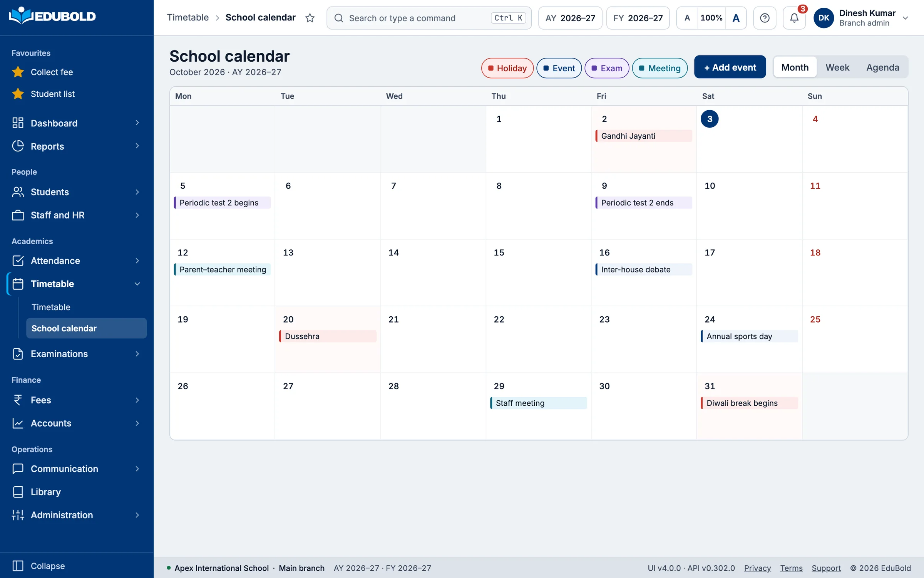Collapse the Timetable menu chevron
Viewport: 924px width, 578px height.
click(x=137, y=284)
